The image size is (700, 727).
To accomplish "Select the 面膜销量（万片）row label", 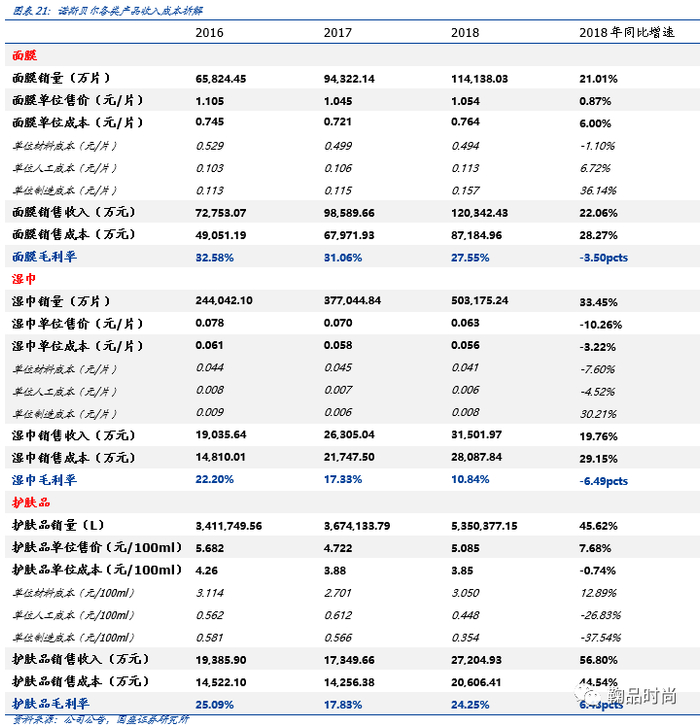I will [x=61, y=78].
